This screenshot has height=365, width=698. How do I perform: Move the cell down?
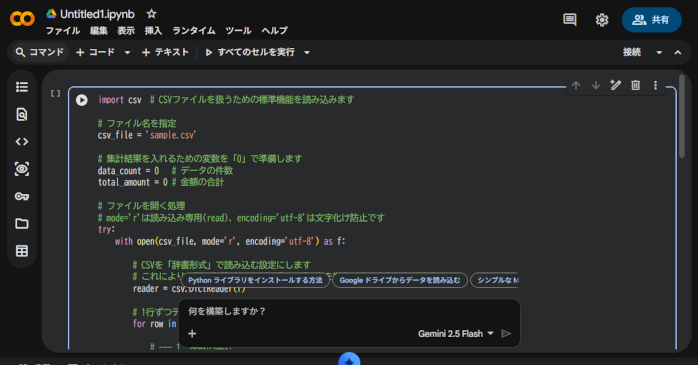tap(596, 85)
